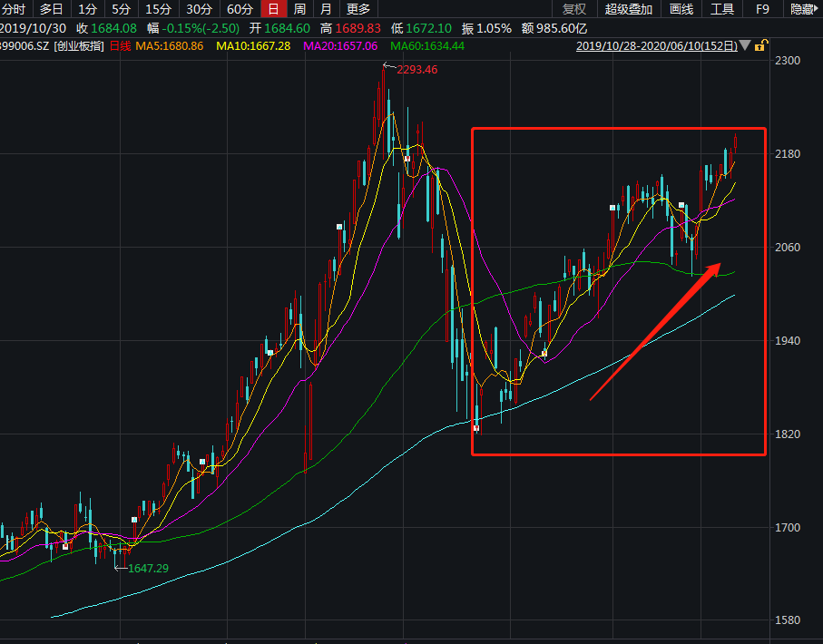This screenshot has width=823, height=644.
Task: Switch chart to 1分 period
Action: click(x=87, y=9)
